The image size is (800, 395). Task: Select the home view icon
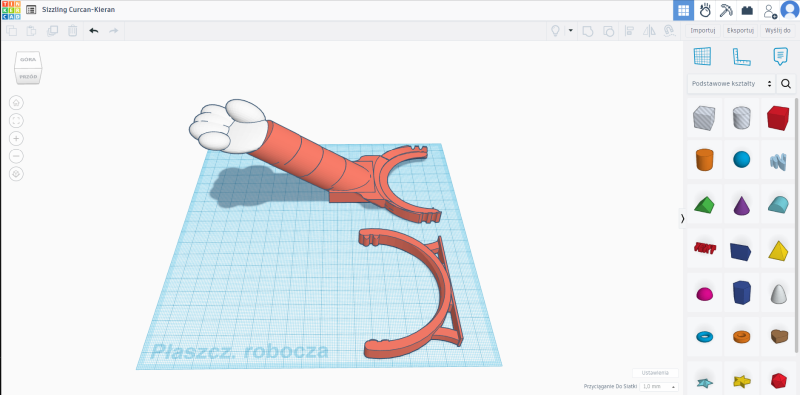click(16, 103)
